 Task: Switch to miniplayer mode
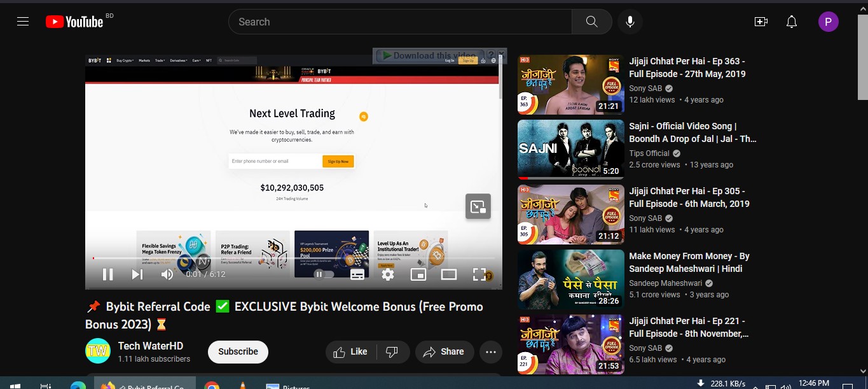coord(418,274)
